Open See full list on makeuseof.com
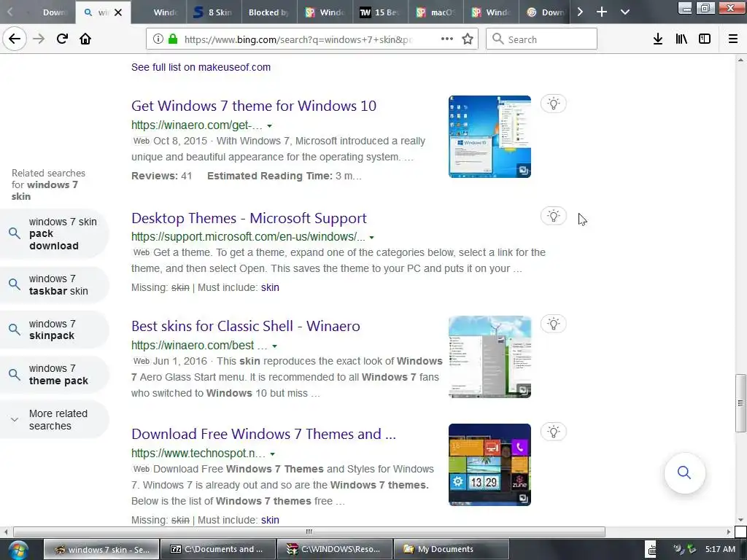Viewport: 747px width, 560px height. click(201, 67)
